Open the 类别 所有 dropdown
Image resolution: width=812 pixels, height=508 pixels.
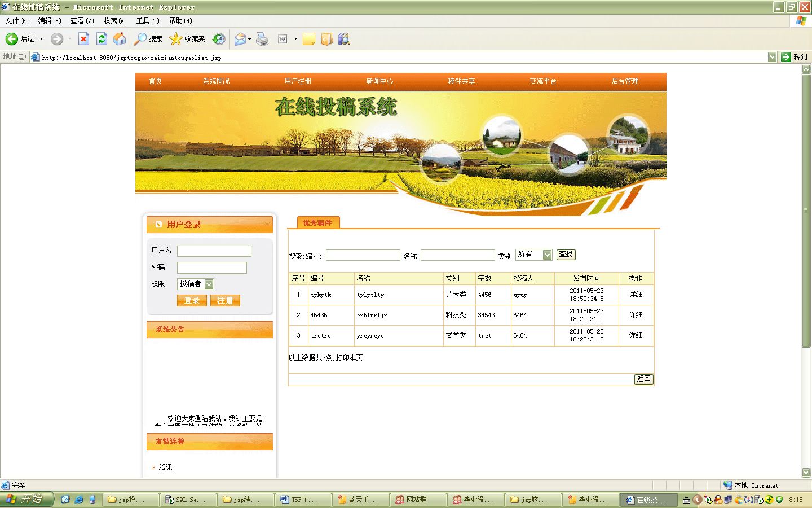click(x=533, y=255)
